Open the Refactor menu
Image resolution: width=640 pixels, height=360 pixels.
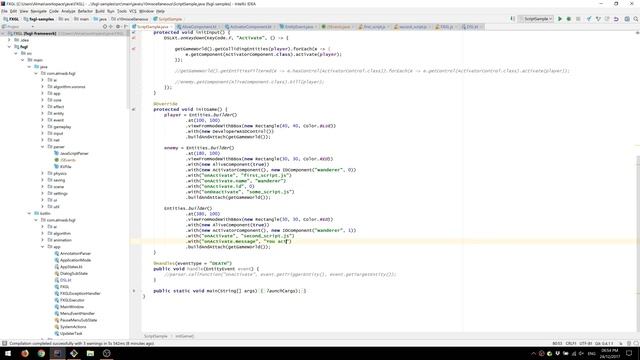pos(85,11)
